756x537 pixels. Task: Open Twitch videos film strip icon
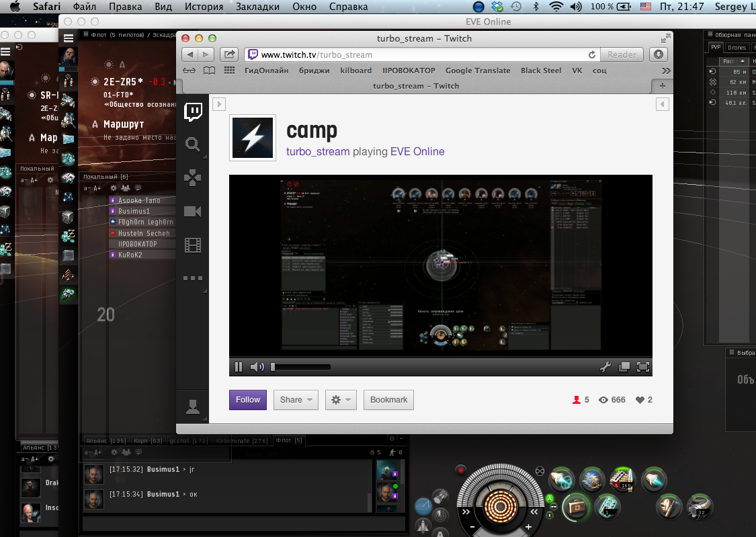click(193, 245)
